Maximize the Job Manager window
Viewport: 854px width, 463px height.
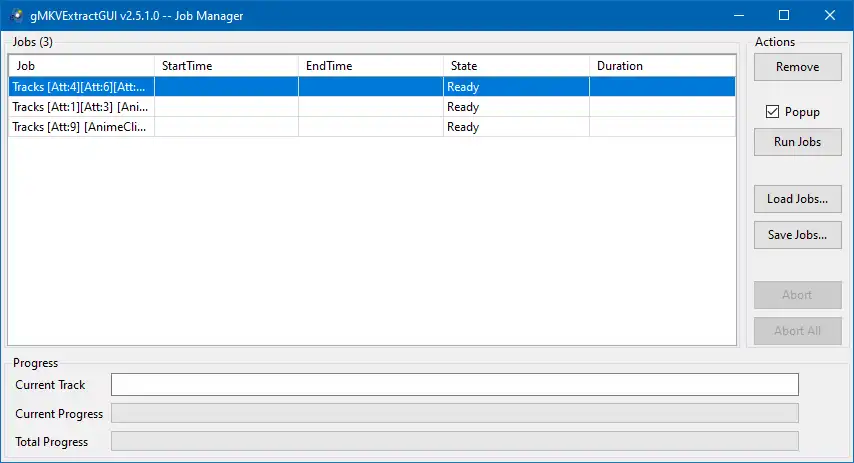tap(784, 15)
